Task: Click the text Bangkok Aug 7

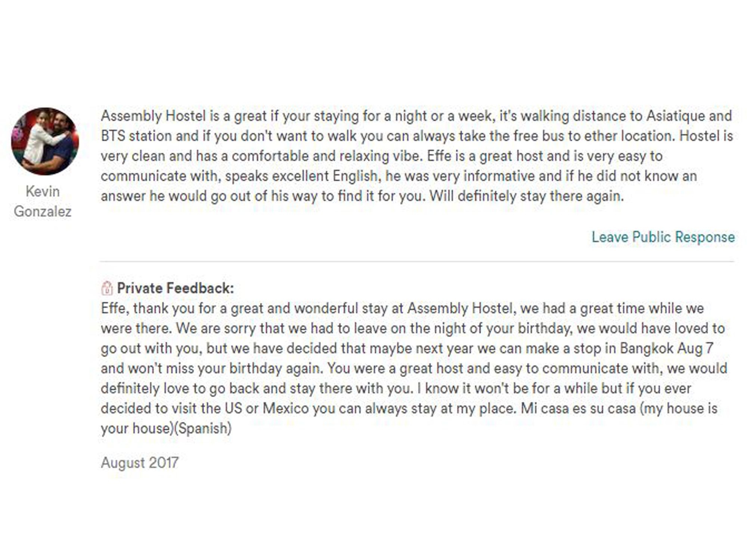Action: point(667,348)
